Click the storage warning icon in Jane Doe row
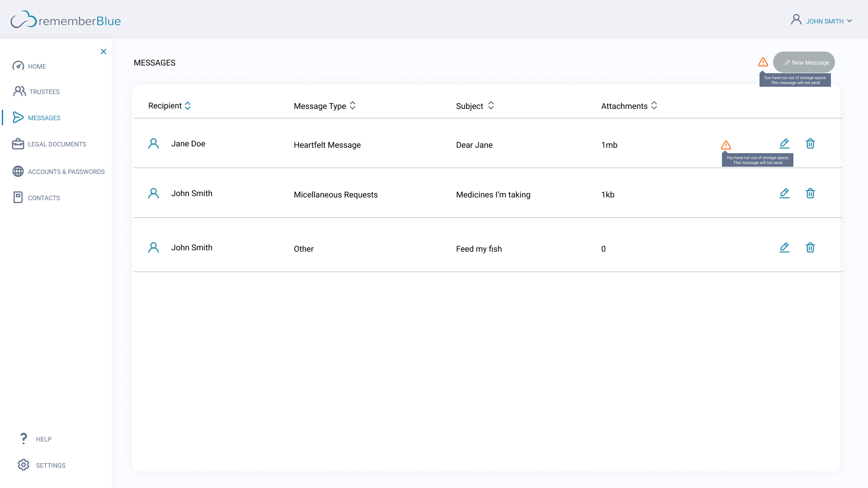The image size is (868, 488). [726, 145]
